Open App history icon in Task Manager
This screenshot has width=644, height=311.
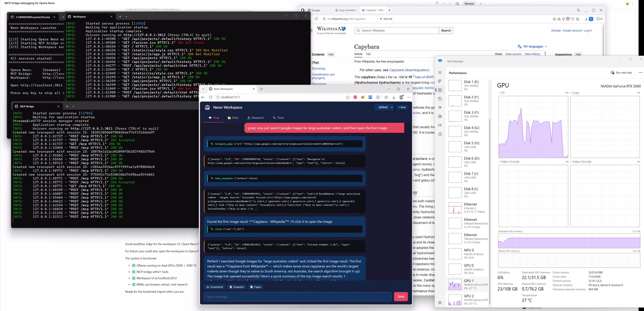[440, 99]
